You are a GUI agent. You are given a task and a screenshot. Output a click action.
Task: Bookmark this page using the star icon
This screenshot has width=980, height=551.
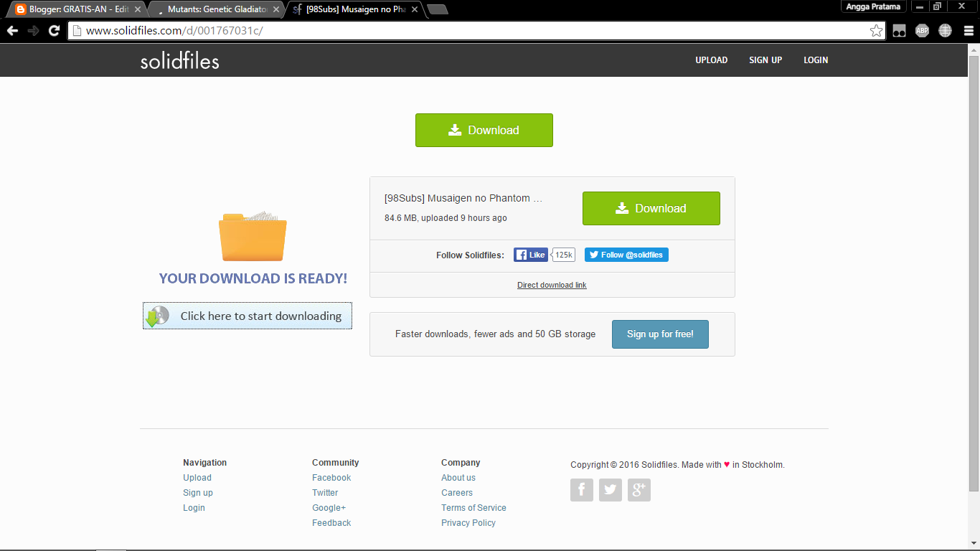tap(876, 30)
